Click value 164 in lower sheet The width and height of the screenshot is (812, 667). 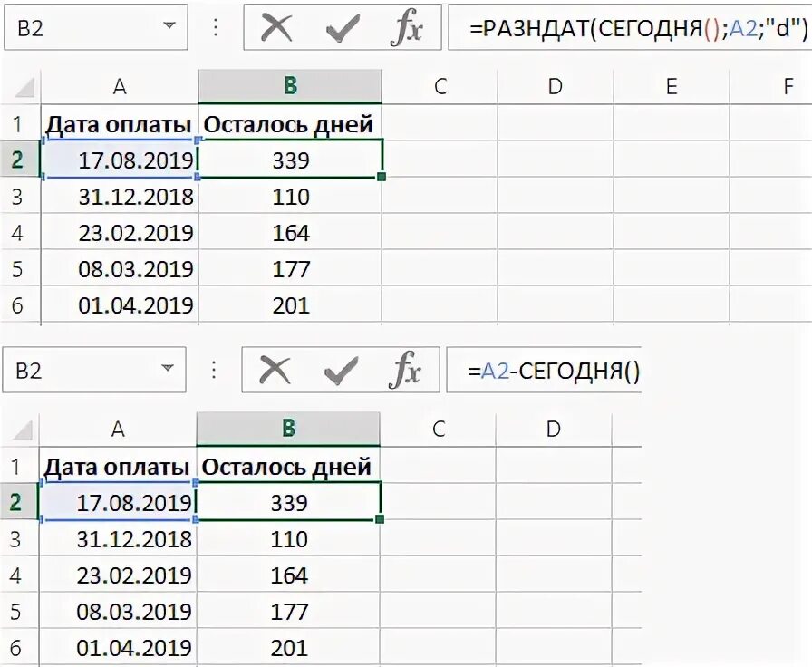point(288,575)
